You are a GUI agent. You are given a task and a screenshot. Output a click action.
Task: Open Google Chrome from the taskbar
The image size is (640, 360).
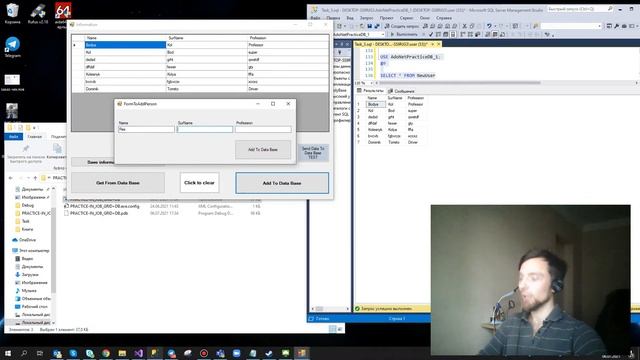[x=106, y=353]
